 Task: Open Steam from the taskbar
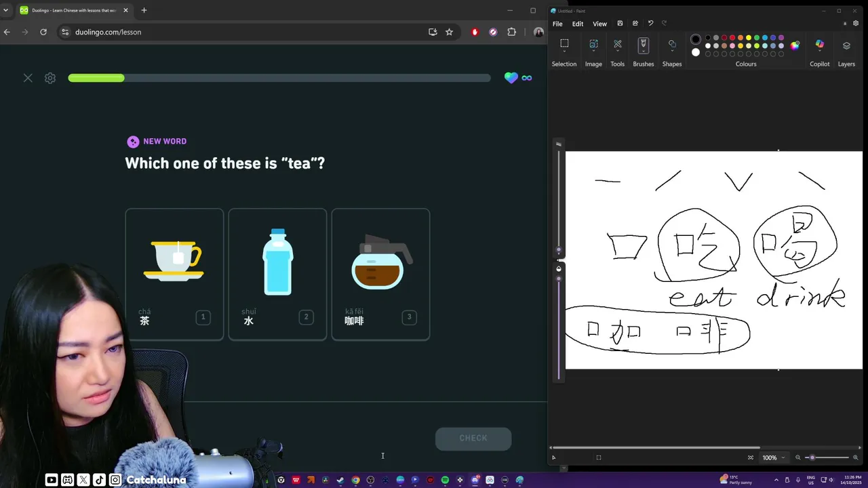pos(340,480)
